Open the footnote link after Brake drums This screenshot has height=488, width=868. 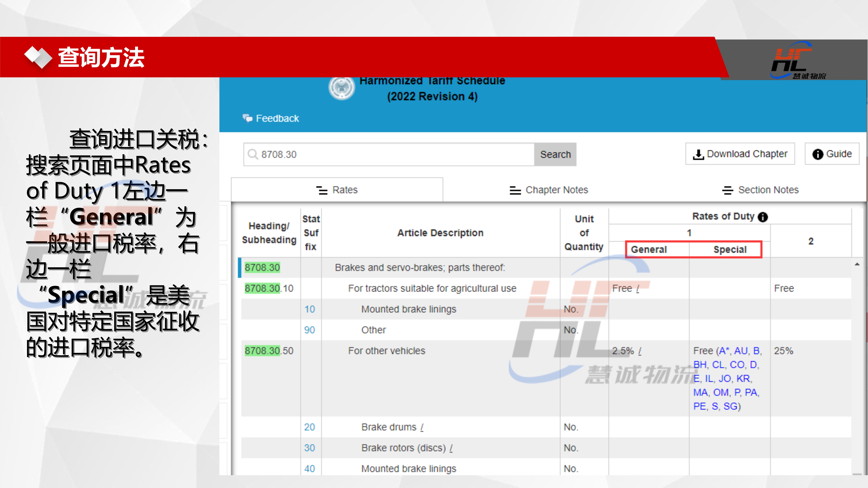coord(422,427)
